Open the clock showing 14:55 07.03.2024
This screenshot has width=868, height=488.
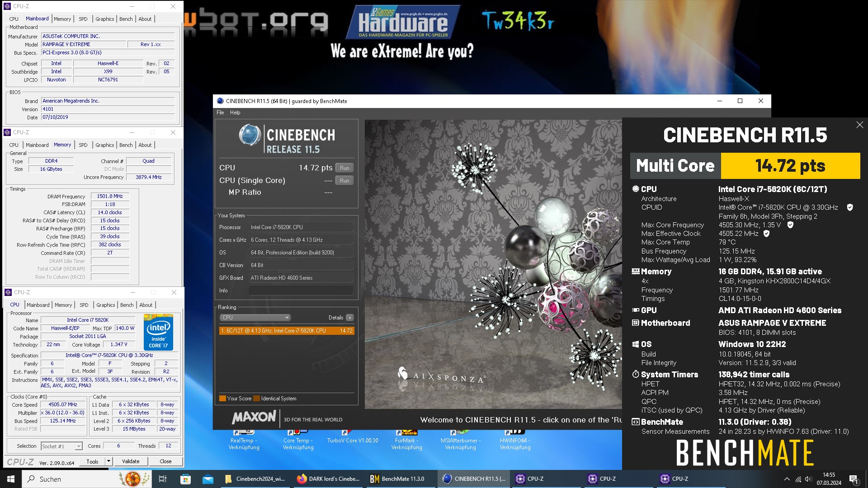[829, 479]
